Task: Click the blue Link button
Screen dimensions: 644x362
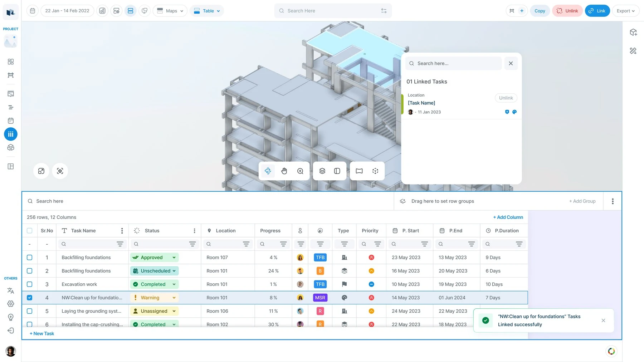Action: click(597, 11)
